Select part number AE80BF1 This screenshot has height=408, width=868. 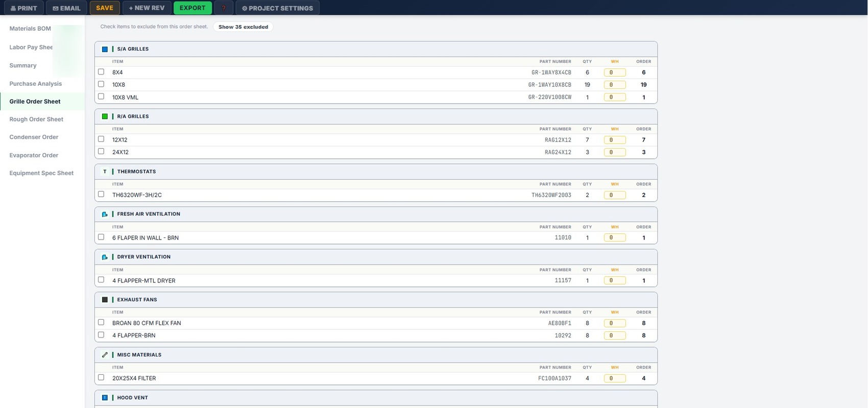pyautogui.click(x=560, y=323)
